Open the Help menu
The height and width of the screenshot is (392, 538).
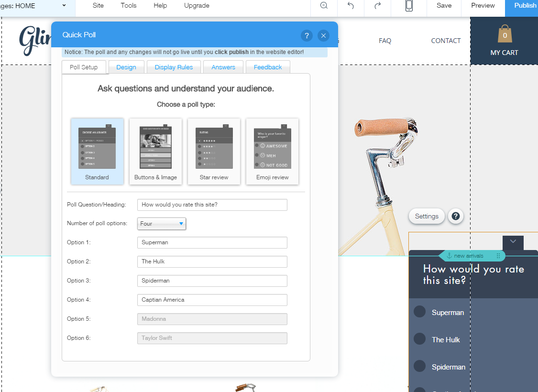160,5
